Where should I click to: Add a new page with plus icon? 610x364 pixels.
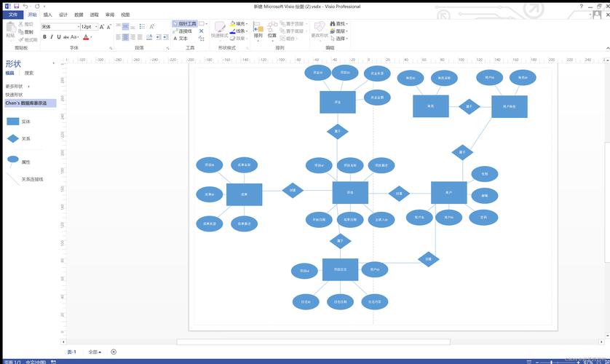coord(114,352)
